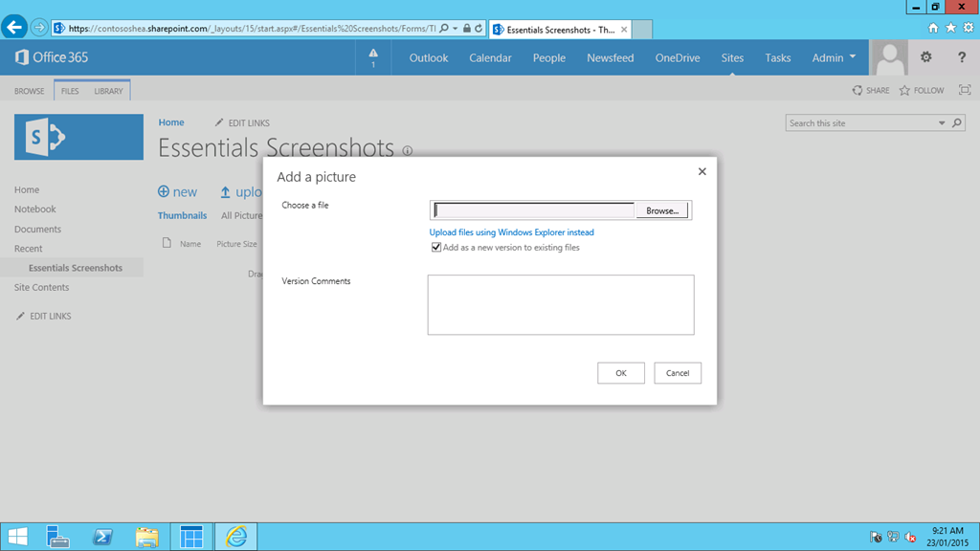Image resolution: width=980 pixels, height=551 pixels.
Task: Switch to the LIBRARY ribbon tab
Action: point(108,91)
